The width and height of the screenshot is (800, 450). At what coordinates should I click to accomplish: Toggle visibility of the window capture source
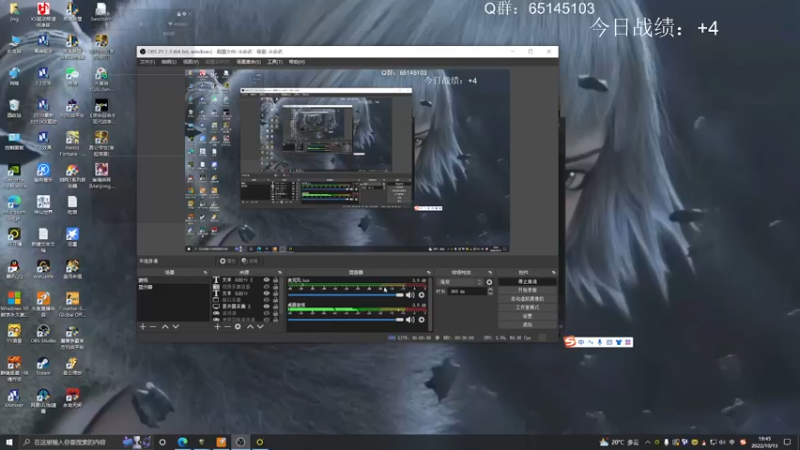point(266,300)
